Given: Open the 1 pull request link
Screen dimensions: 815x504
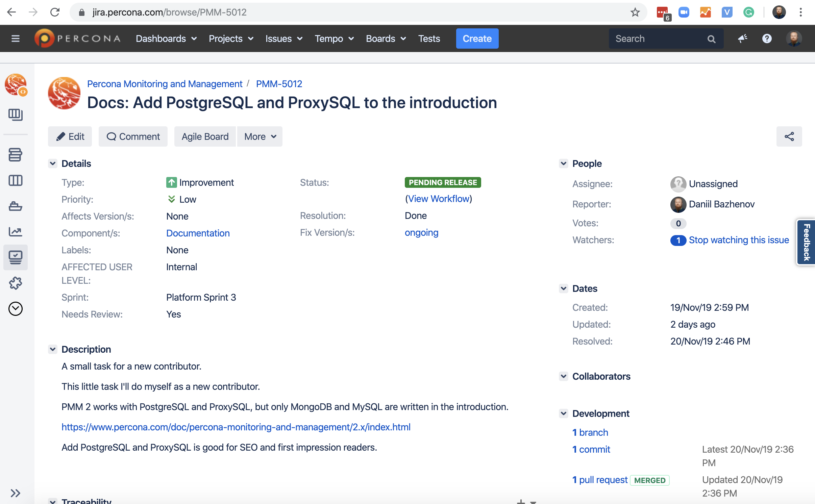Looking at the screenshot, I should pyautogui.click(x=600, y=480).
